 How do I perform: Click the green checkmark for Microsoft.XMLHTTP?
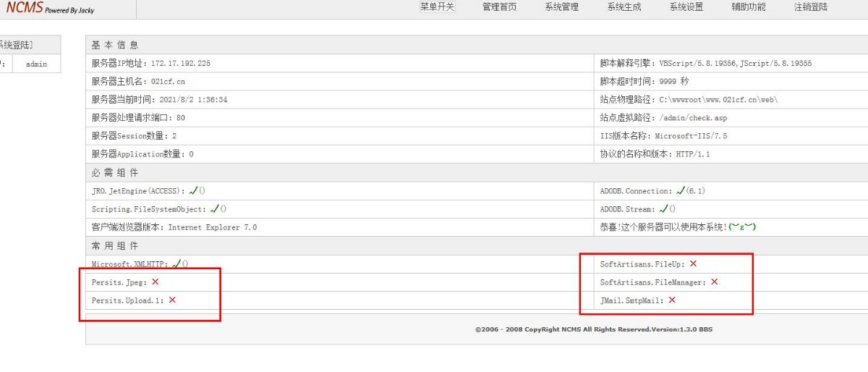point(176,263)
